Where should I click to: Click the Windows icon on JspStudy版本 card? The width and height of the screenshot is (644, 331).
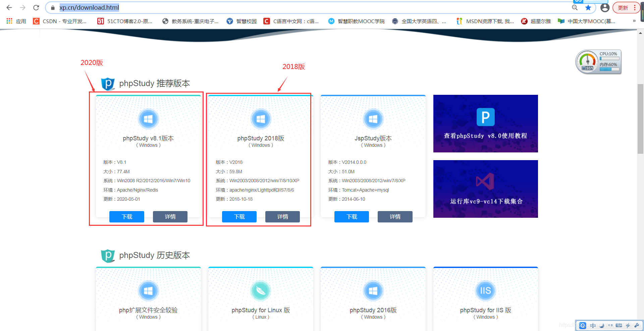373,119
